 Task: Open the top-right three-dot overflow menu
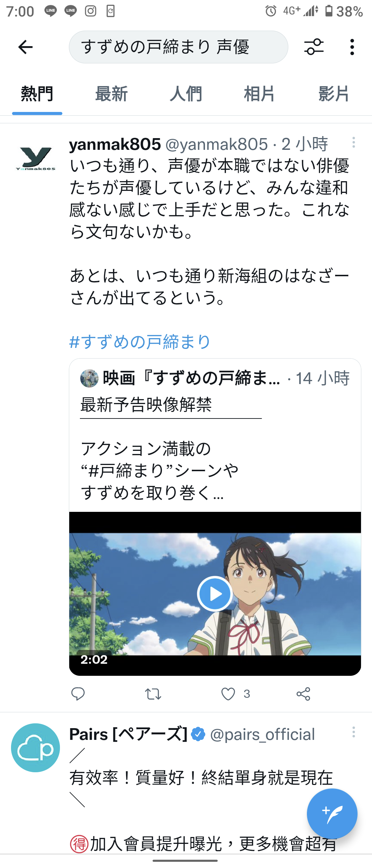pos(352,47)
